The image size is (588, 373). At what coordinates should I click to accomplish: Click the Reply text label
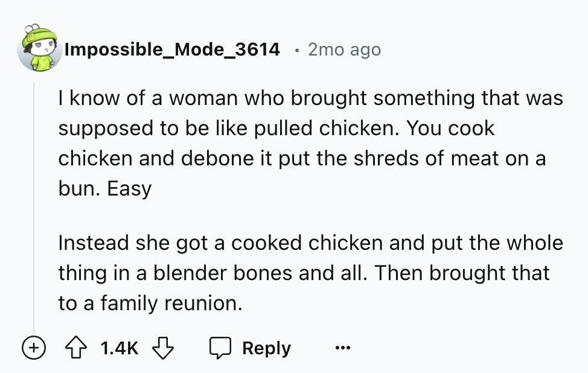(266, 349)
